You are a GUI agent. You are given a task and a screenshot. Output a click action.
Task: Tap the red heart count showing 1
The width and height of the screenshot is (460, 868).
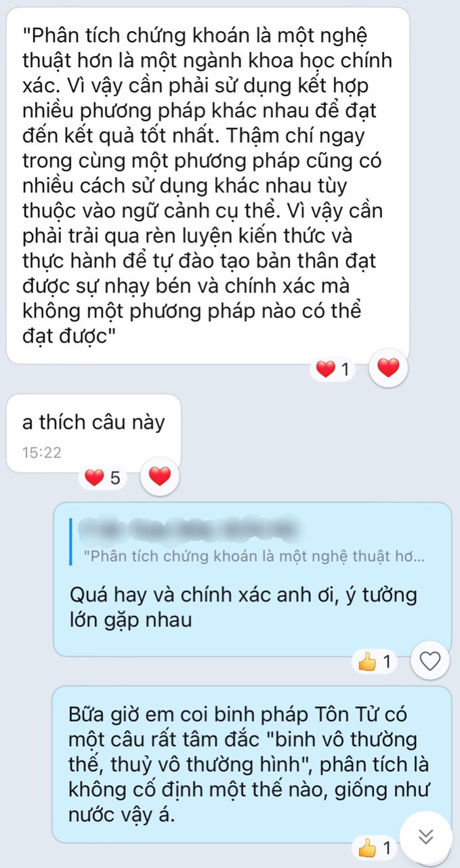tap(335, 369)
